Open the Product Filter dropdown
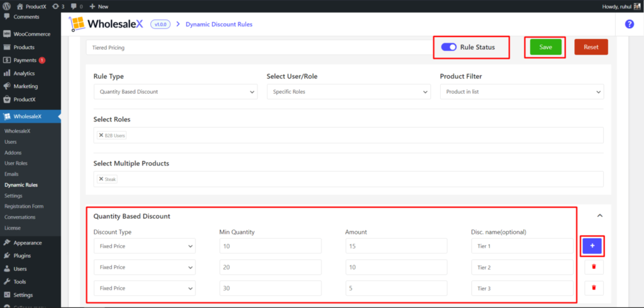Image resolution: width=644 pixels, height=308 pixels. 522,92
